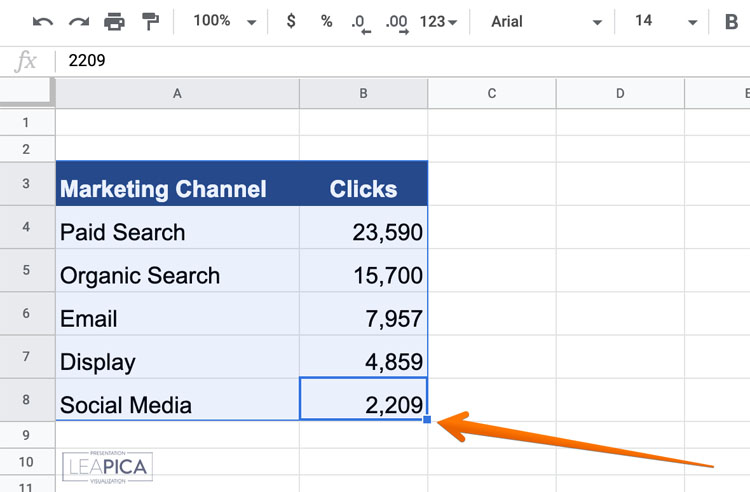Select row 9 header
750x492 pixels.
pos(26,435)
